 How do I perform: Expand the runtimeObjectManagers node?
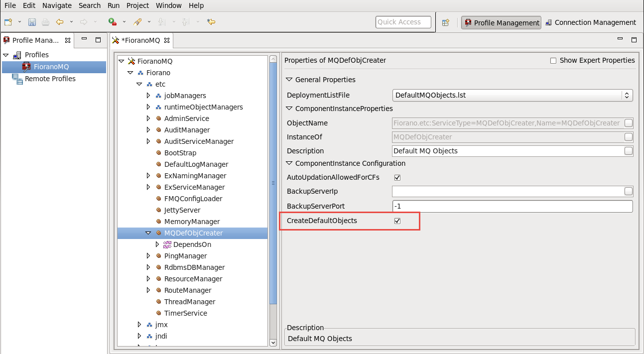point(148,107)
